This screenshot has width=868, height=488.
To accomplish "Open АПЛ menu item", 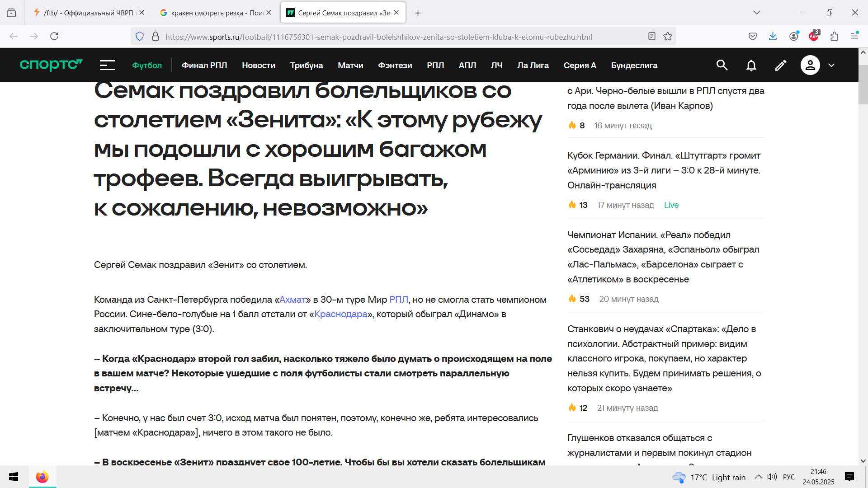I will (x=467, y=65).
